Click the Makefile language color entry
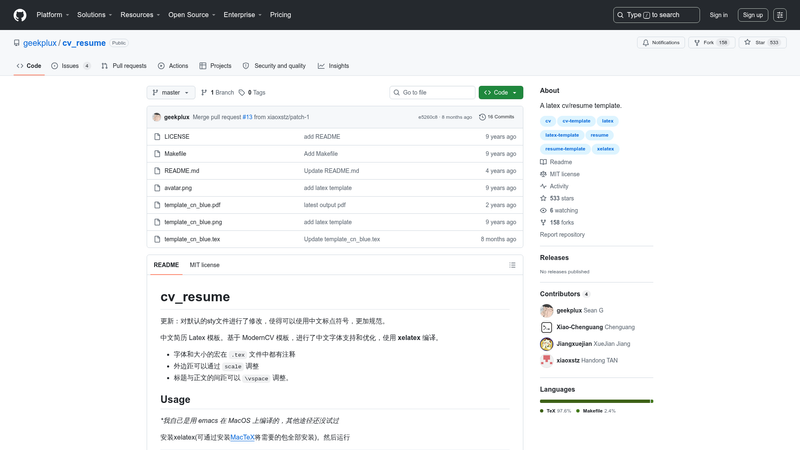 tap(596, 411)
